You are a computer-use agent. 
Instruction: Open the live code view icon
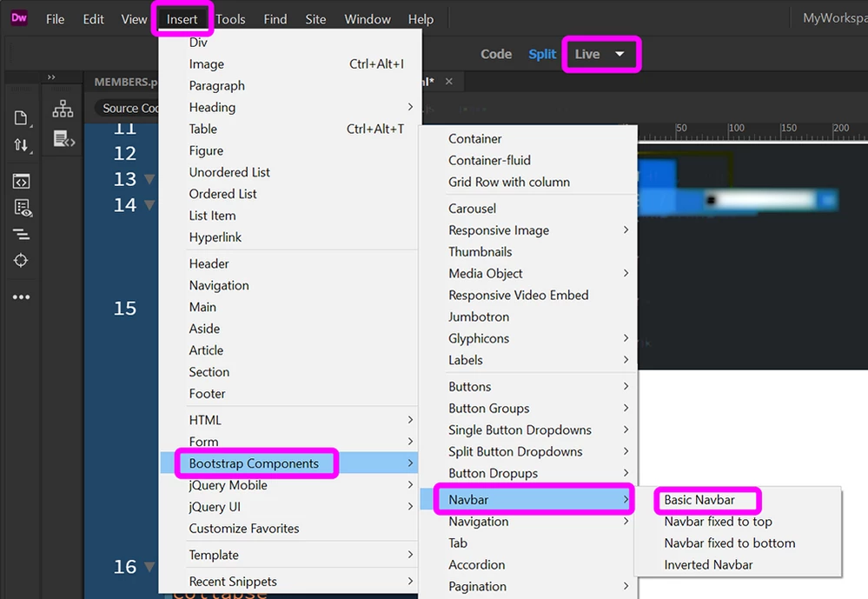(x=21, y=181)
